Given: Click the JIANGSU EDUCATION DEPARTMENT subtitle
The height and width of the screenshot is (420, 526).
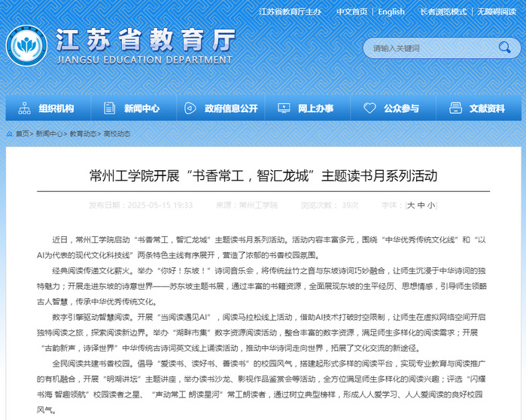Looking at the screenshot, I should click(x=144, y=60).
